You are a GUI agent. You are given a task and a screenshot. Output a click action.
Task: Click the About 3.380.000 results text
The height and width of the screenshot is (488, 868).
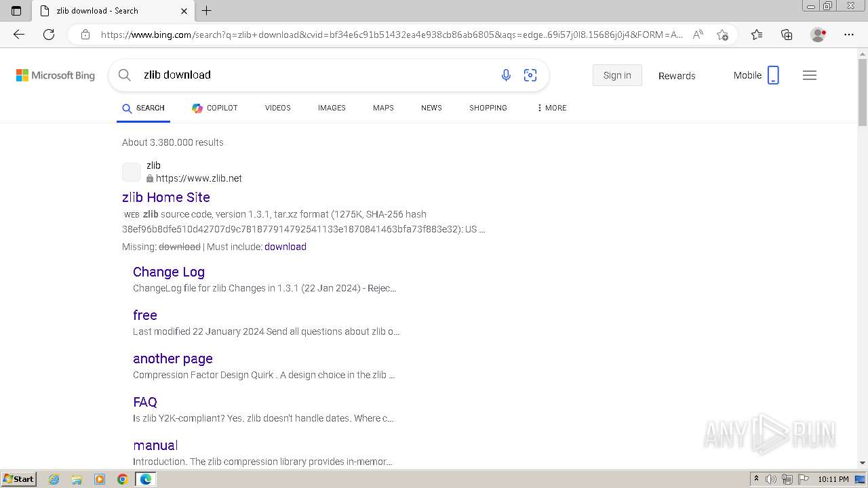pyautogui.click(x=173, y=142)
